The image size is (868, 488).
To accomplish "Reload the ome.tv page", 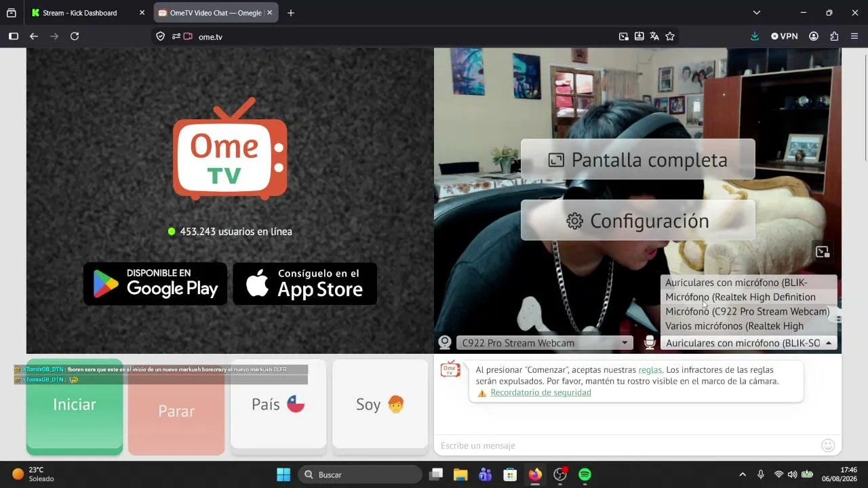I will click(75, 37).
